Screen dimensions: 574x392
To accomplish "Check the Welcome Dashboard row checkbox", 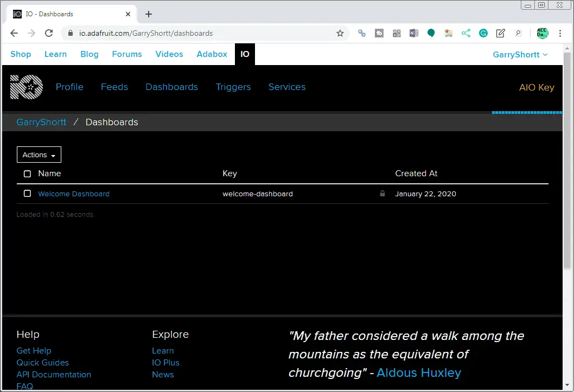I will [x=27, y=193].
